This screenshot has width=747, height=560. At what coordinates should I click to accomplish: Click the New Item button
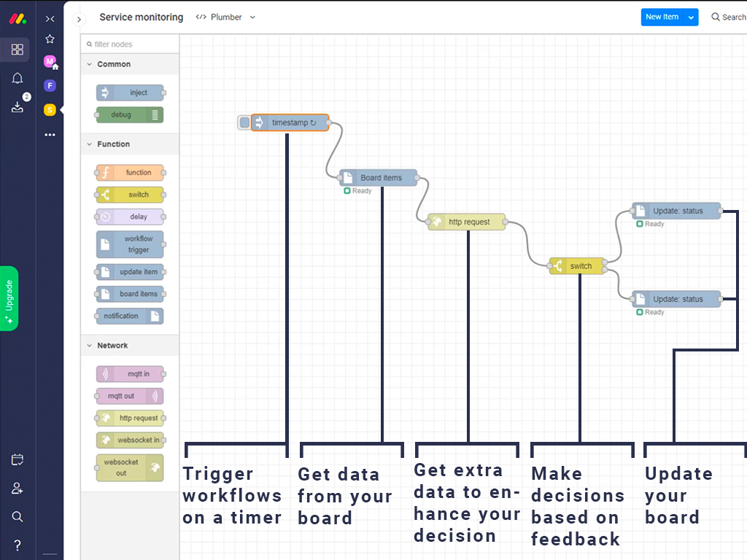pos(662,17)
